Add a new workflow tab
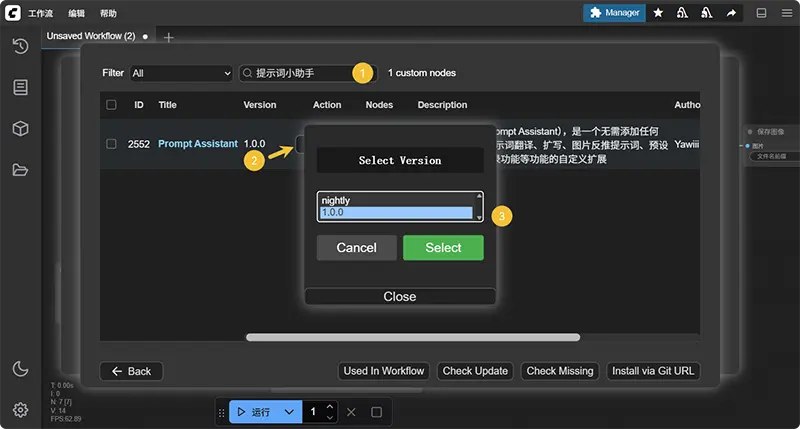Viewport: 800px width, 429px height. (168, 37)
